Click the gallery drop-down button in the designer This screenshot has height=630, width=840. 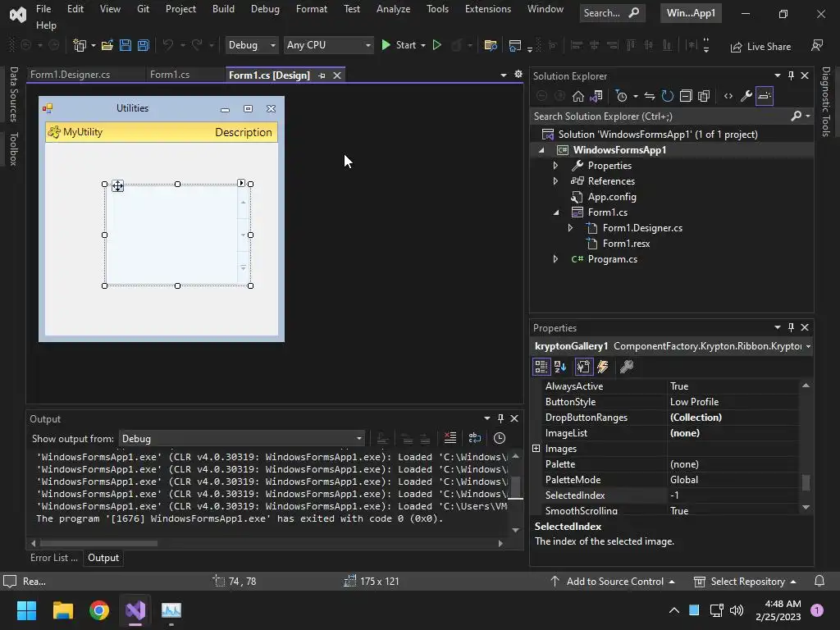click(x=243, y=268)
